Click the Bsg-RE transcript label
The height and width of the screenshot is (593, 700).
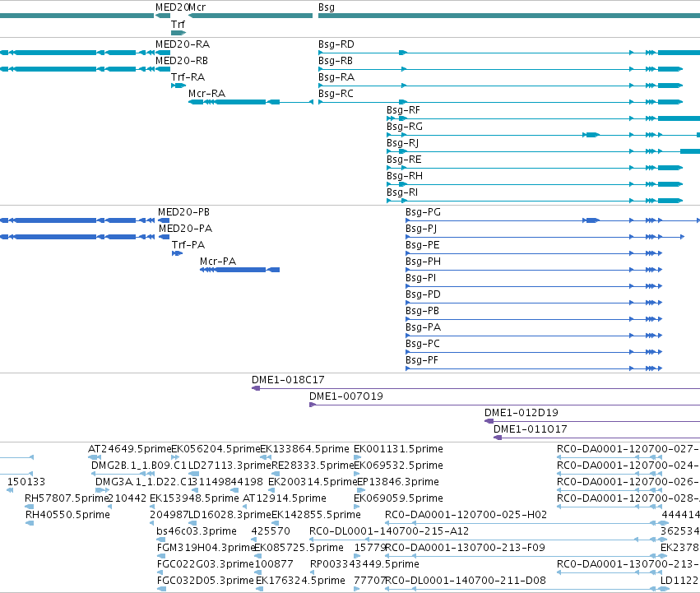(x=404, y=160)
